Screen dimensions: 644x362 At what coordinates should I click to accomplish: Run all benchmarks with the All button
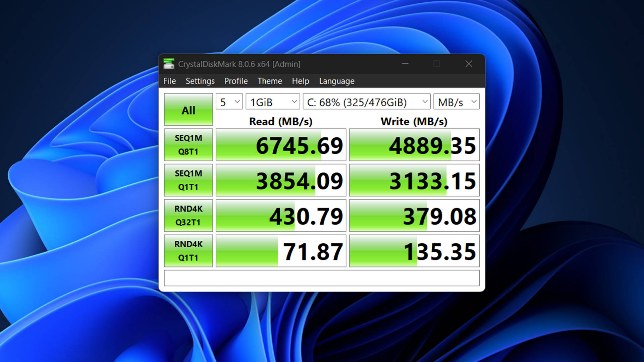pyautogui.click(x=189, y=110)
